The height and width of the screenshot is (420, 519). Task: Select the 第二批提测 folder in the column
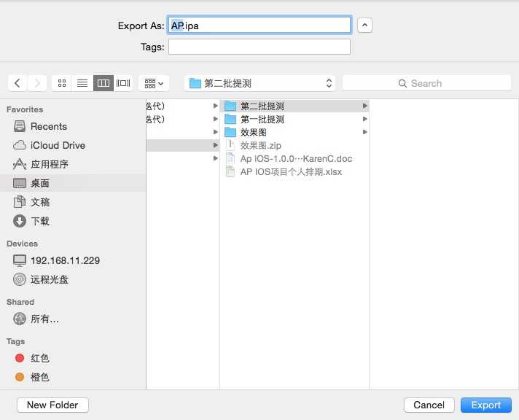point(294,106)
